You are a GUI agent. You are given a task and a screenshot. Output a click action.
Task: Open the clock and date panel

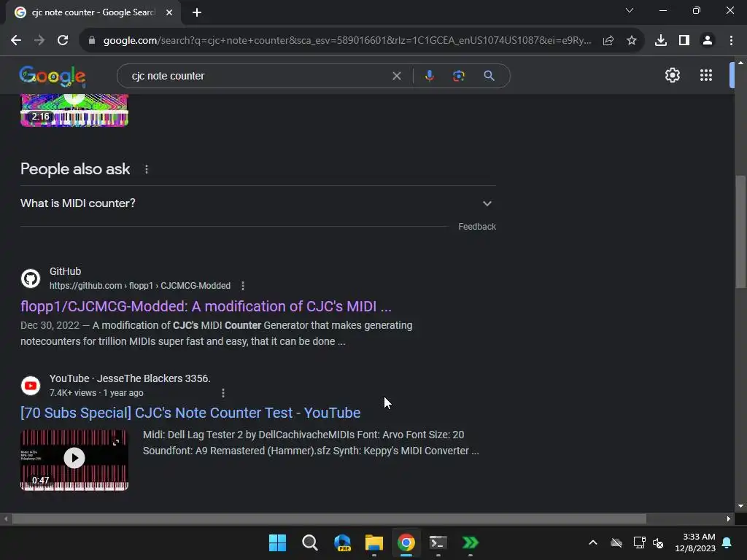pos(695,542)
